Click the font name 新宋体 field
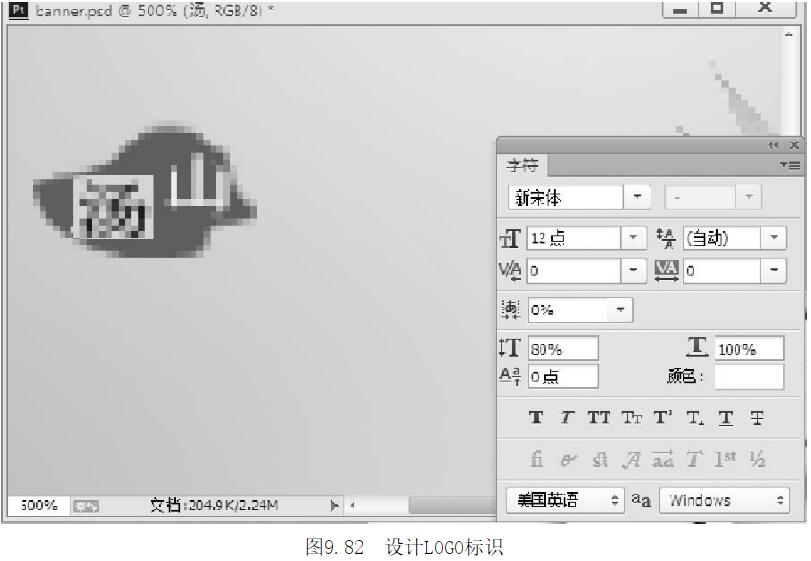This screenshot has height=561, width=811. 566,197
